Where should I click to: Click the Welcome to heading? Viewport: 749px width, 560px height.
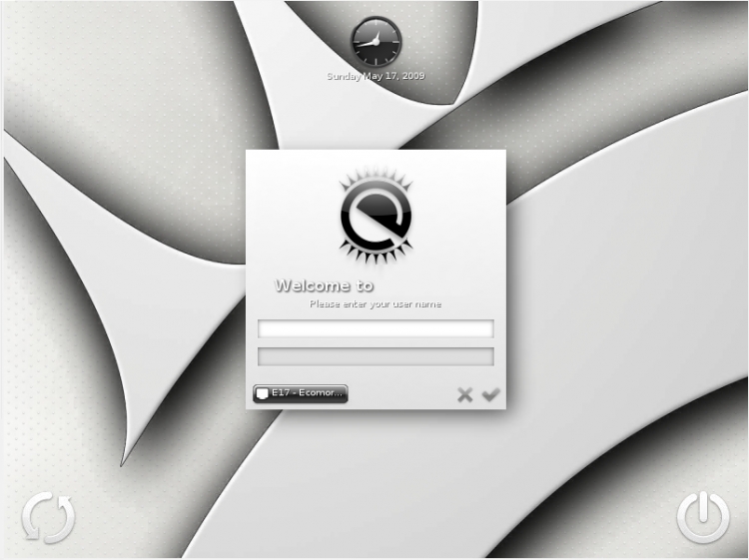pos(324,285)
